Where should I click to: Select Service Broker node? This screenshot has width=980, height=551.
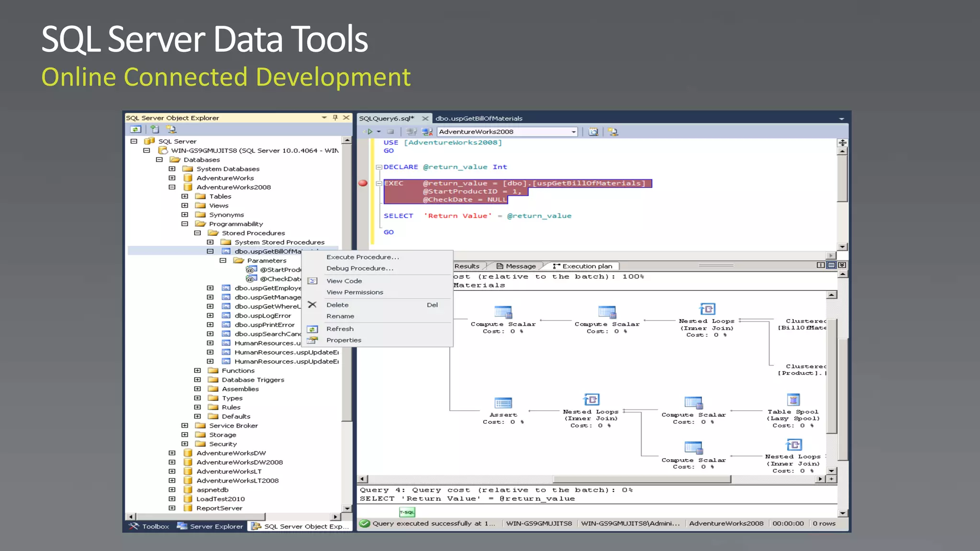(x=234, y=426)
